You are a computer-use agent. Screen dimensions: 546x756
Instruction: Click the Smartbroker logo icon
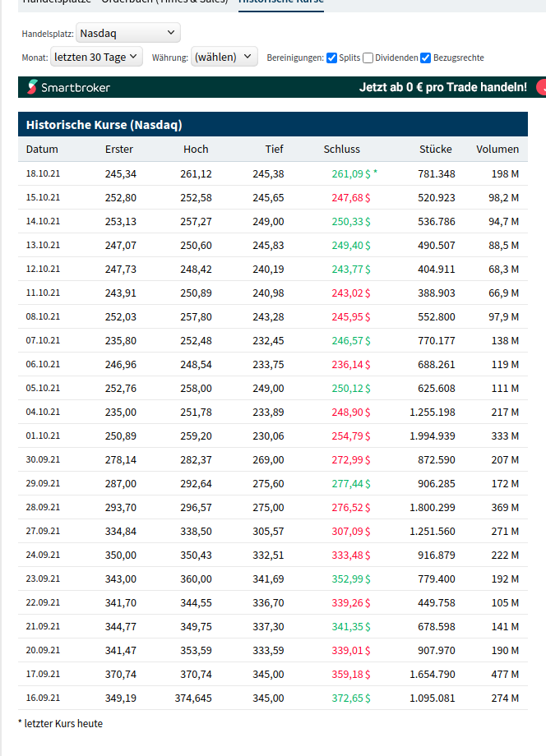click(x=32, y=87)
